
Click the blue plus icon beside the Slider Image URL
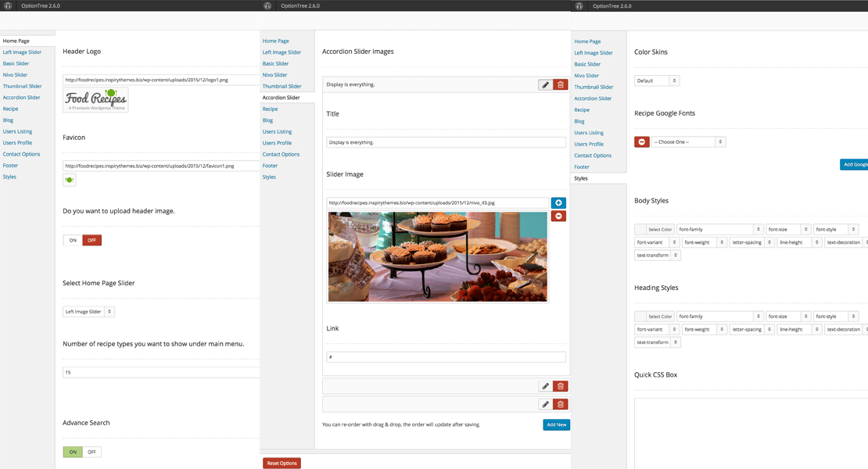[x=558, y=202]
